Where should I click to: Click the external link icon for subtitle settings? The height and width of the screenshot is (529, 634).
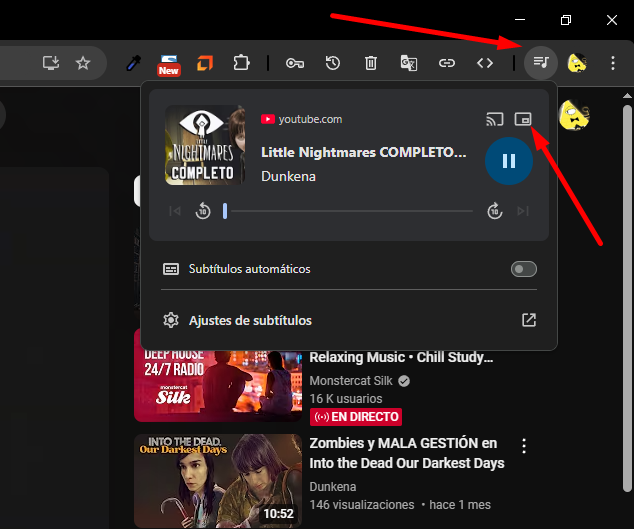pos(529,320)
